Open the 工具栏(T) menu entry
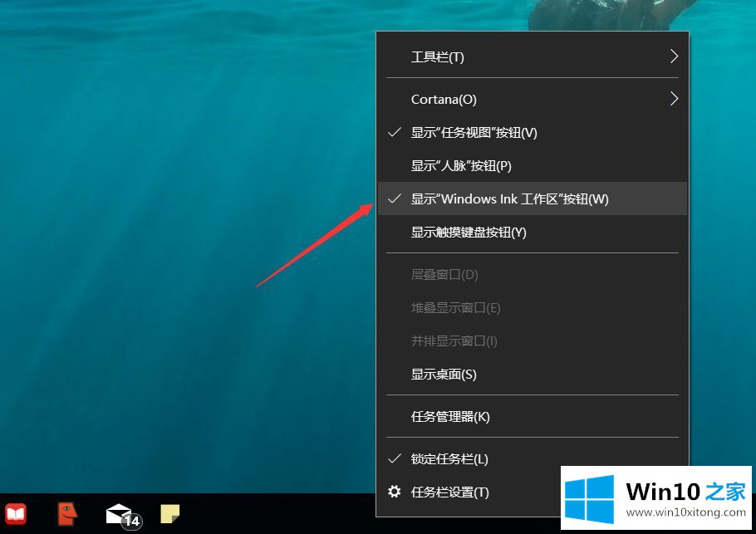The image size is (756, 534). point(533,56)
